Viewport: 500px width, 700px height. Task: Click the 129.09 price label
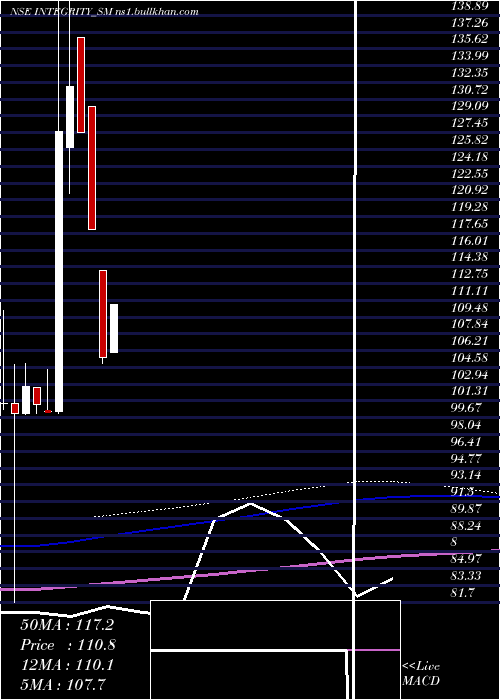click(470, 106)
